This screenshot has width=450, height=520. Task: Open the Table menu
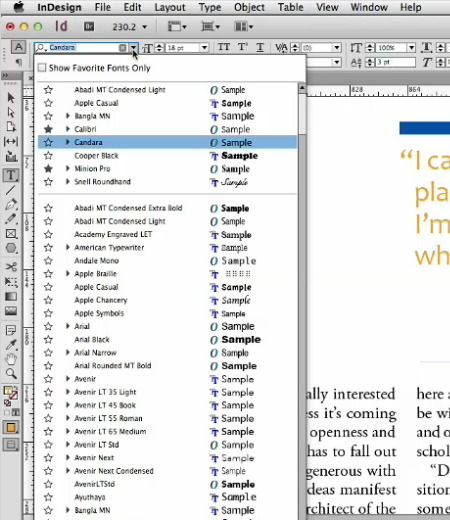[x=290, y=7]
